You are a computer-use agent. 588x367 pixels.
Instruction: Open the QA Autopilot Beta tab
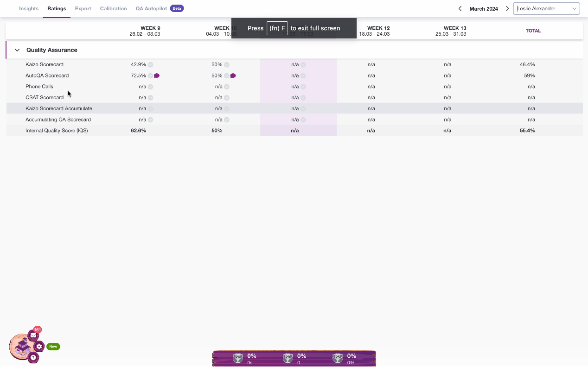160,8
